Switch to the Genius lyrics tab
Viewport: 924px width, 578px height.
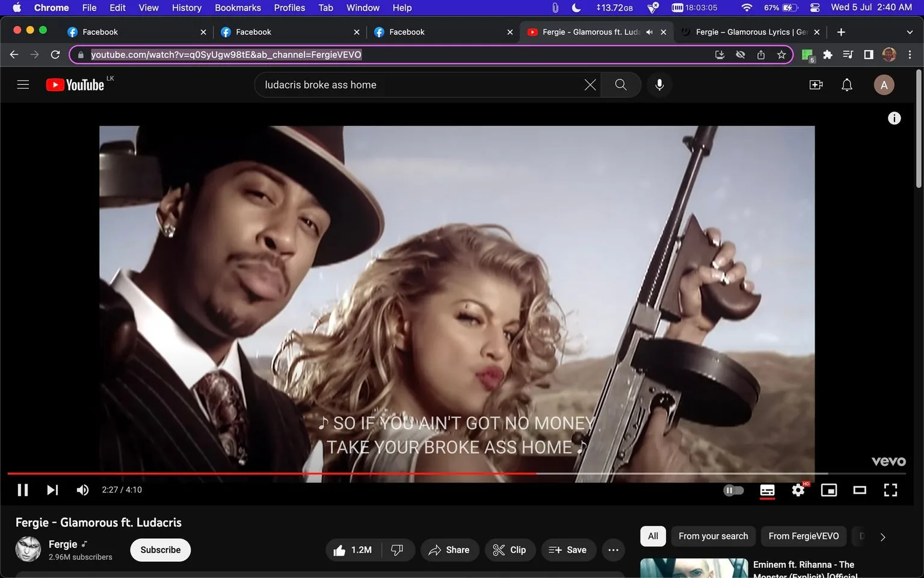tap(746, 31)
